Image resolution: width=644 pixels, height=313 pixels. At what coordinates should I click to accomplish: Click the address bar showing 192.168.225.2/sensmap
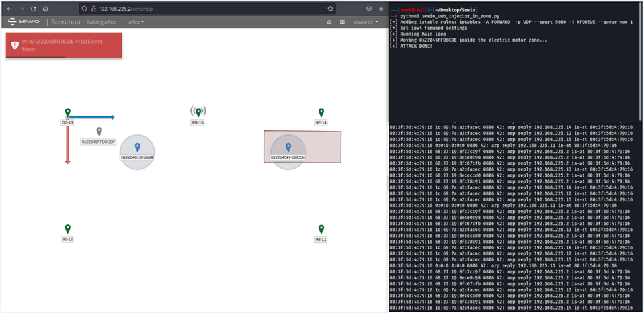coord(208,9)
